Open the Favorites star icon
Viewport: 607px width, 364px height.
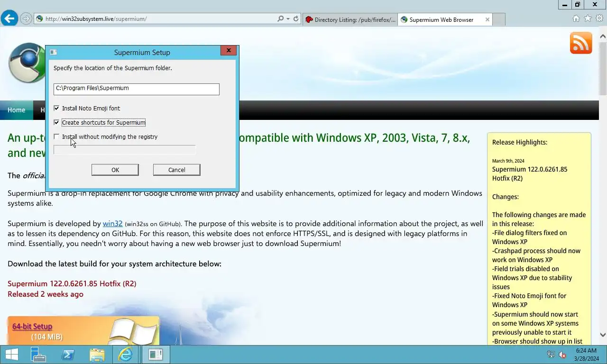click(588, 18)
